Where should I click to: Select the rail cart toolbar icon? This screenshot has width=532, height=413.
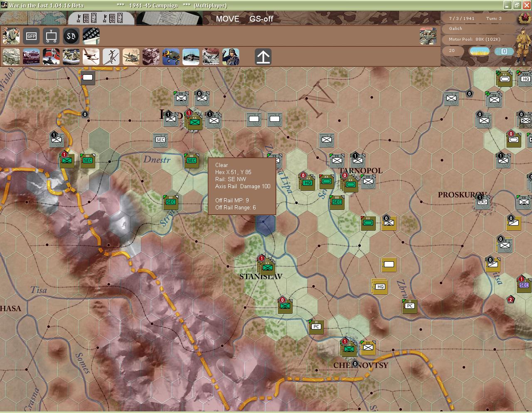click(51, 36)
